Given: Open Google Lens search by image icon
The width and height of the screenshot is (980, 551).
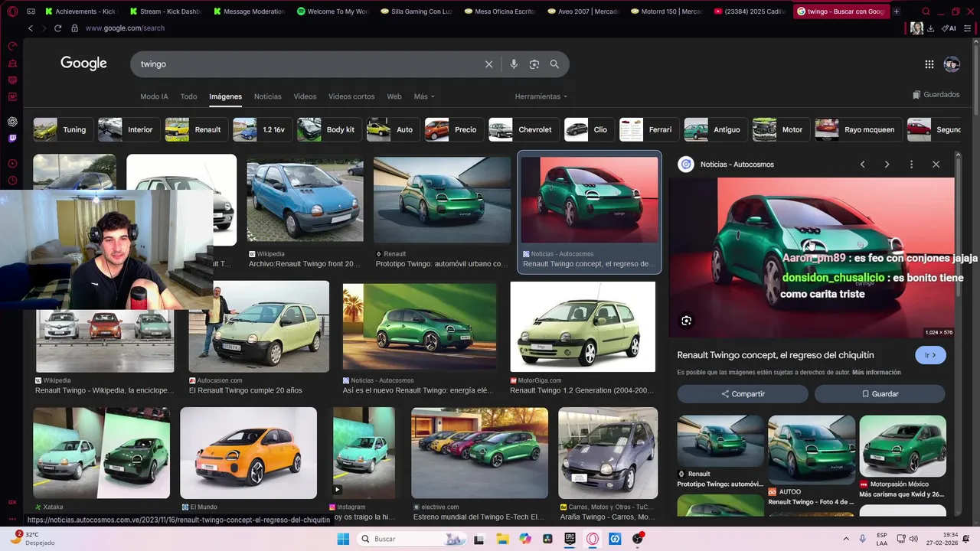Looking at the screenshot, I should pos(534,64).
